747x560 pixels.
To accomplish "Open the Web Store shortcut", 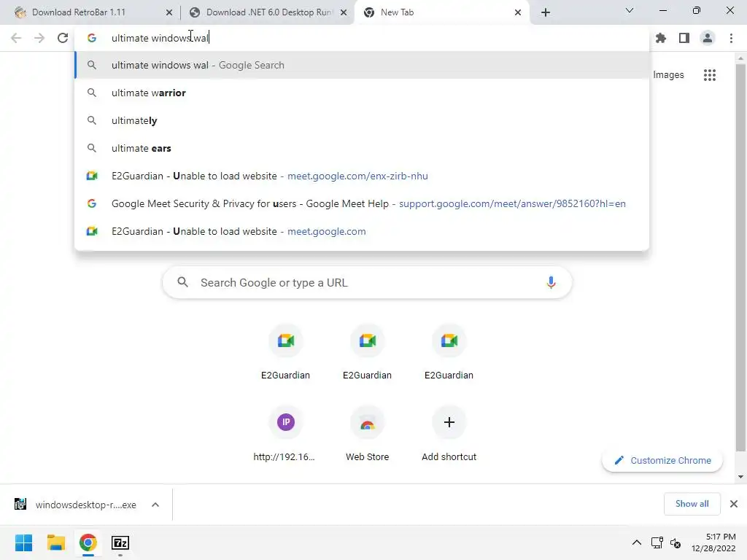I will (368, 434).
